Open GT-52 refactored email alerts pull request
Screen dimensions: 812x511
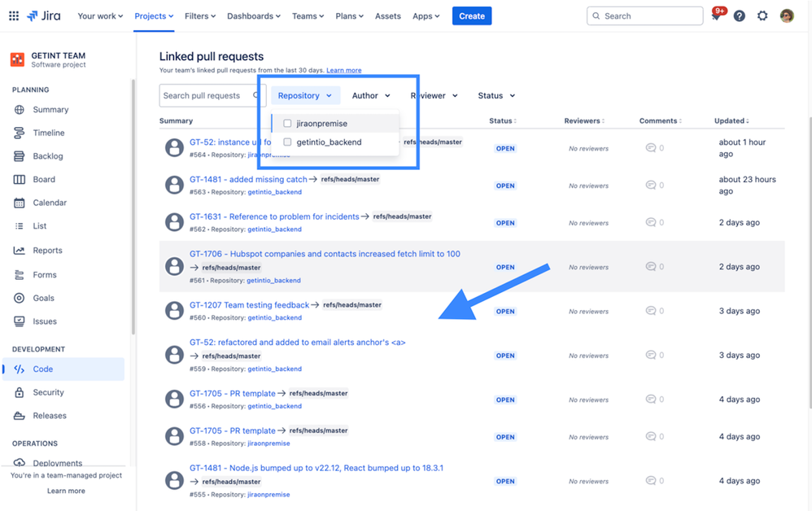tap(297, 343)
